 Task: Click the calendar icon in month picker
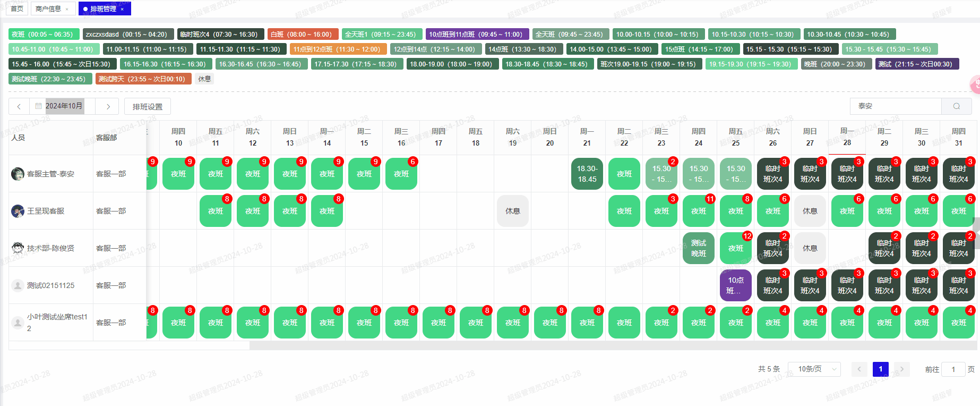(x=38, y=106)
